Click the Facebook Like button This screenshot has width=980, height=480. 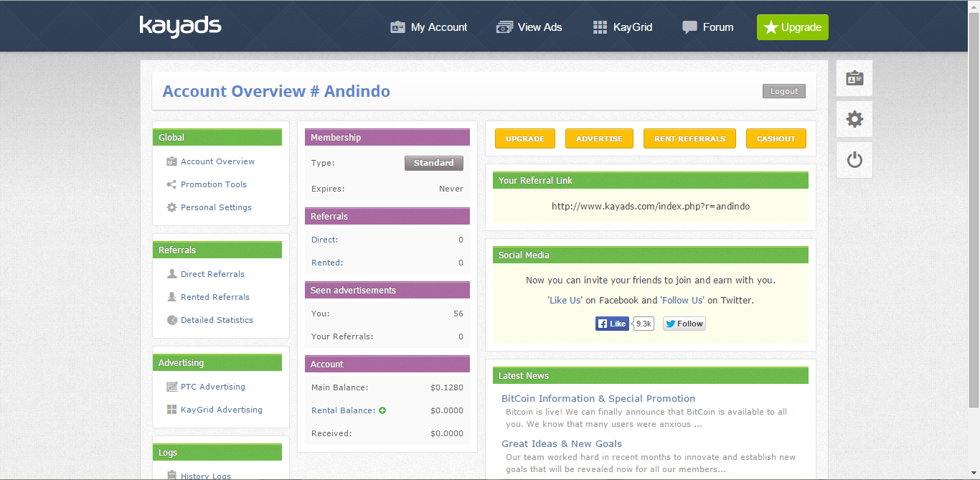click(x=612, y=324)
